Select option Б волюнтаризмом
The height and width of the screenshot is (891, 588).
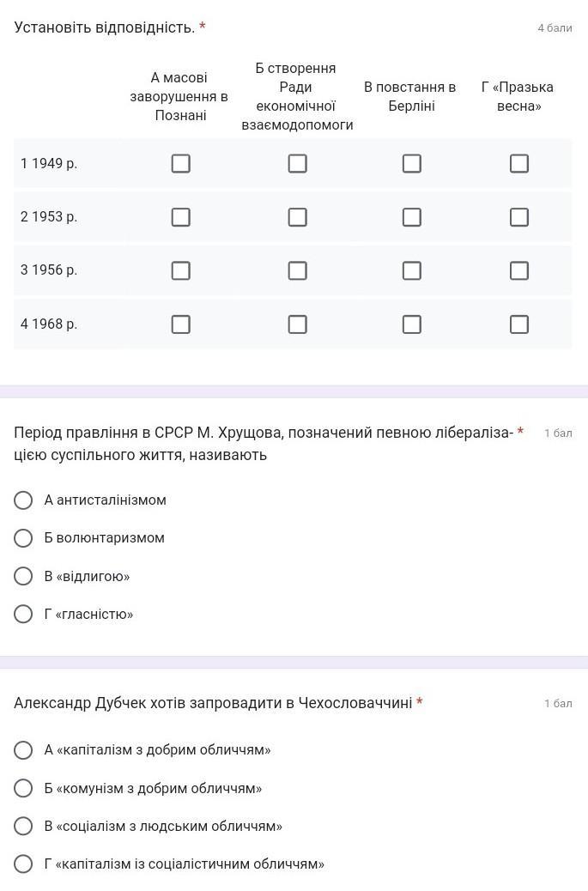[24, 538]
